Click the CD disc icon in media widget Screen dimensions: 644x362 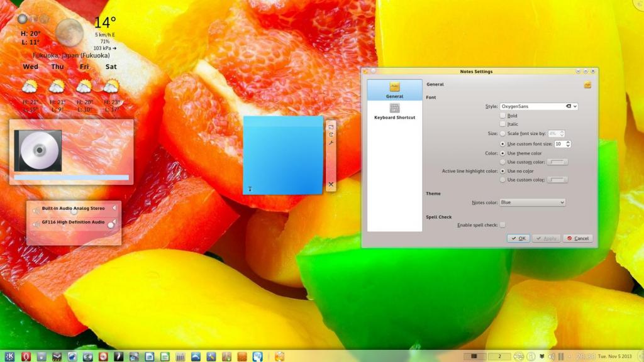point(38,150)
